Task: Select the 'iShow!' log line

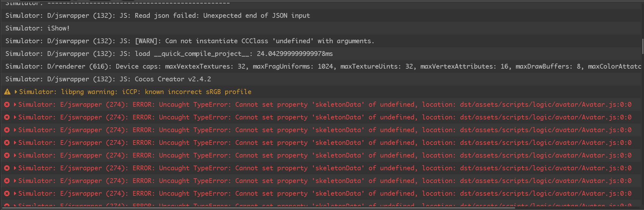Action: (37, 28)
